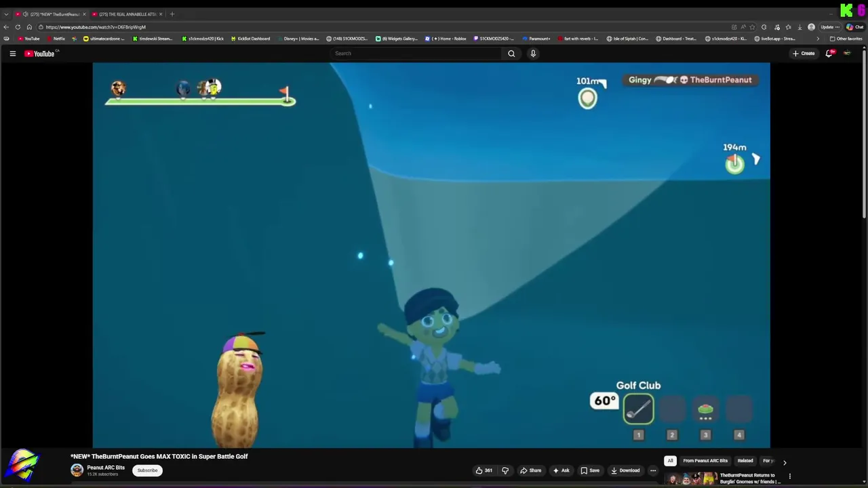Select From Peanut ARC Bits chip
868x488 pixels.
705,461
